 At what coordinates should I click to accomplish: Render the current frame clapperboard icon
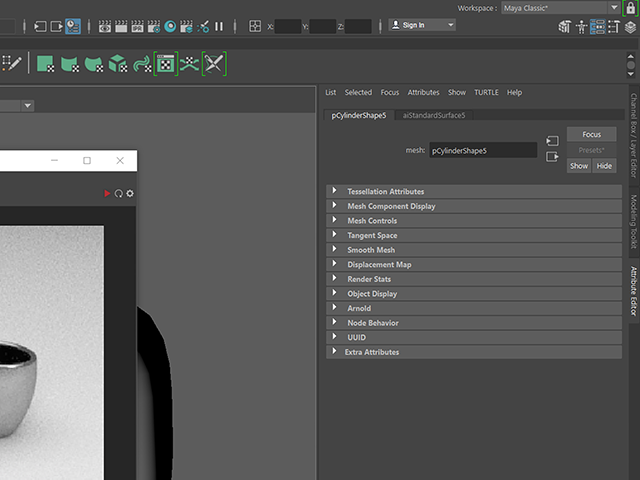[121, 27]
